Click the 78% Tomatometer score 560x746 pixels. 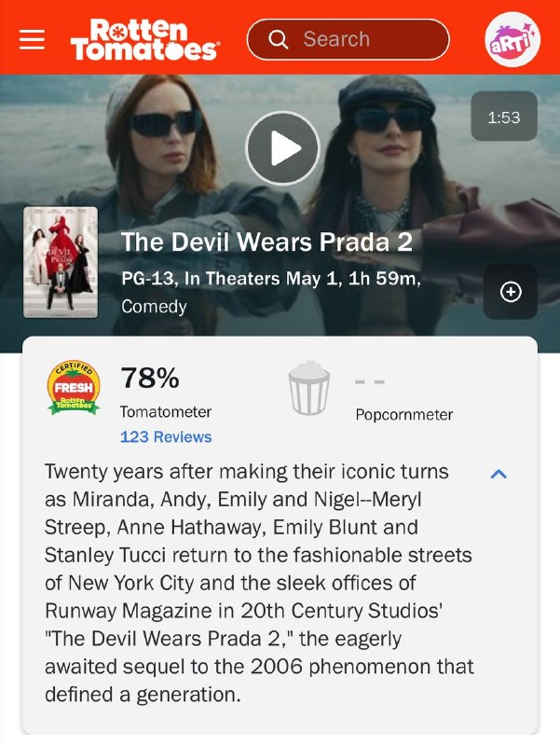coord(150,378)
